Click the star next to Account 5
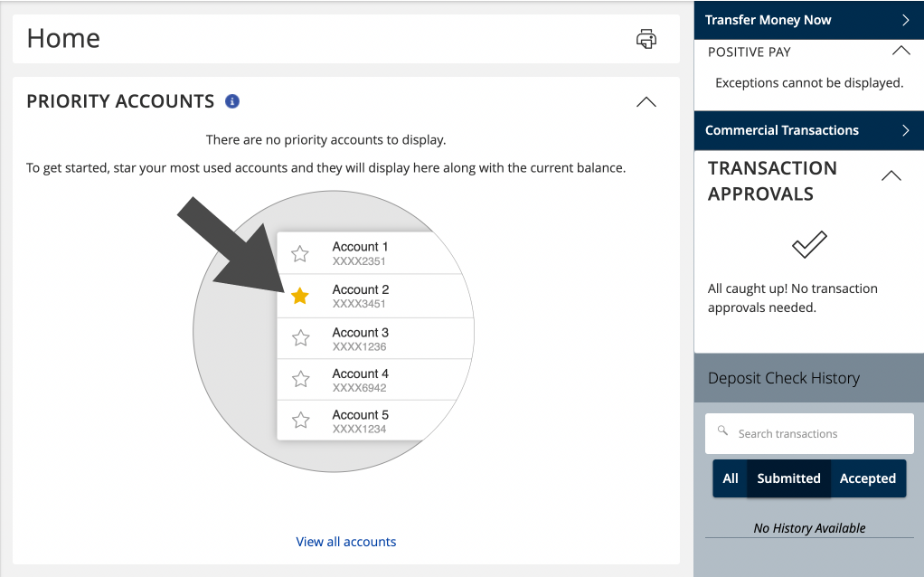 [x=300, y=421]
